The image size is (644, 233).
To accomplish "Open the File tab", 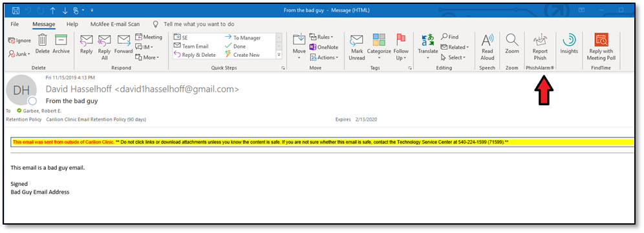I will click(14, 24).
